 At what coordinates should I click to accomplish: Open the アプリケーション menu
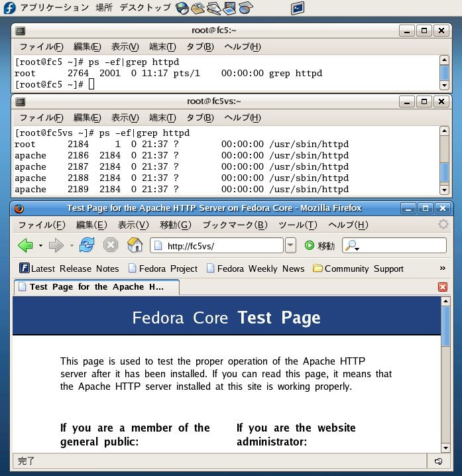pos(54,7)
